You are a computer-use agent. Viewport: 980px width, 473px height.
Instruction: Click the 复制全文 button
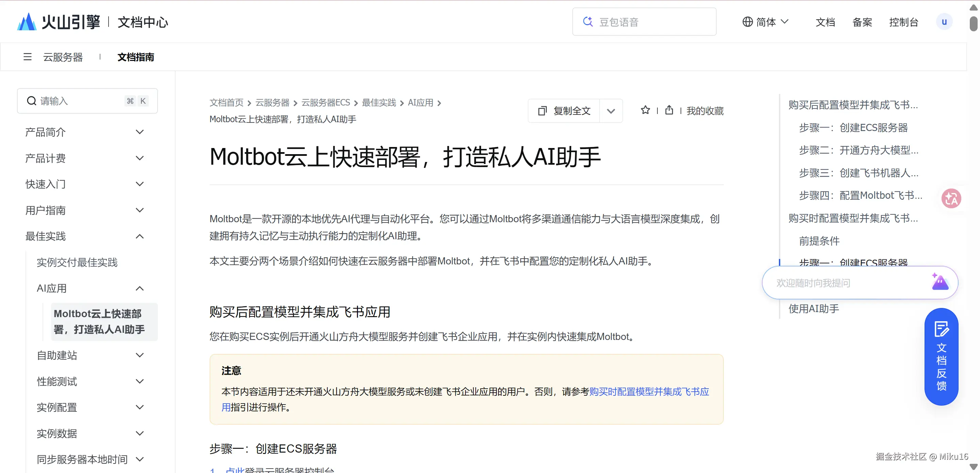click(564, 111)
